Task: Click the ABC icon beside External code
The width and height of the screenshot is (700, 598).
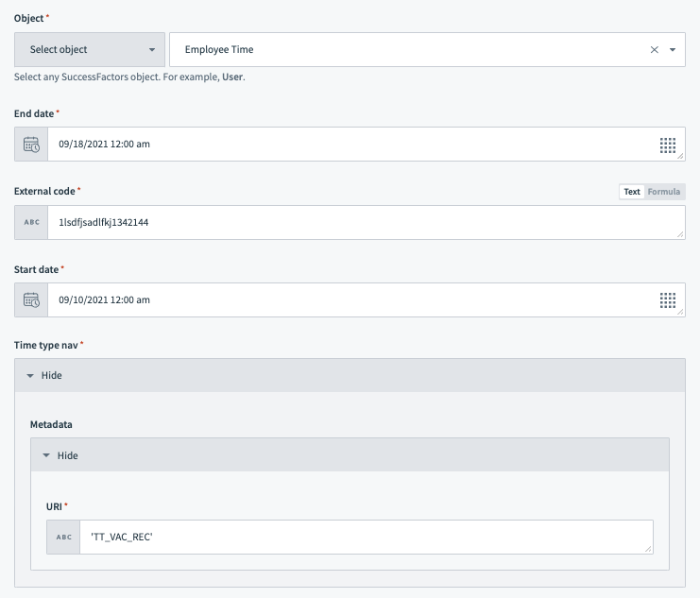Action: pyautogui.click(x=31, y=223)
